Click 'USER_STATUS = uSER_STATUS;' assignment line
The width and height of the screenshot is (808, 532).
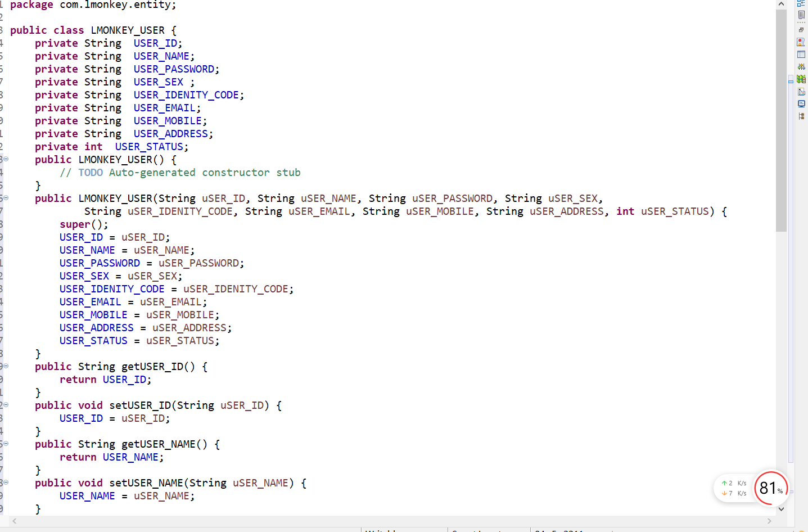(x=139, y=341)
